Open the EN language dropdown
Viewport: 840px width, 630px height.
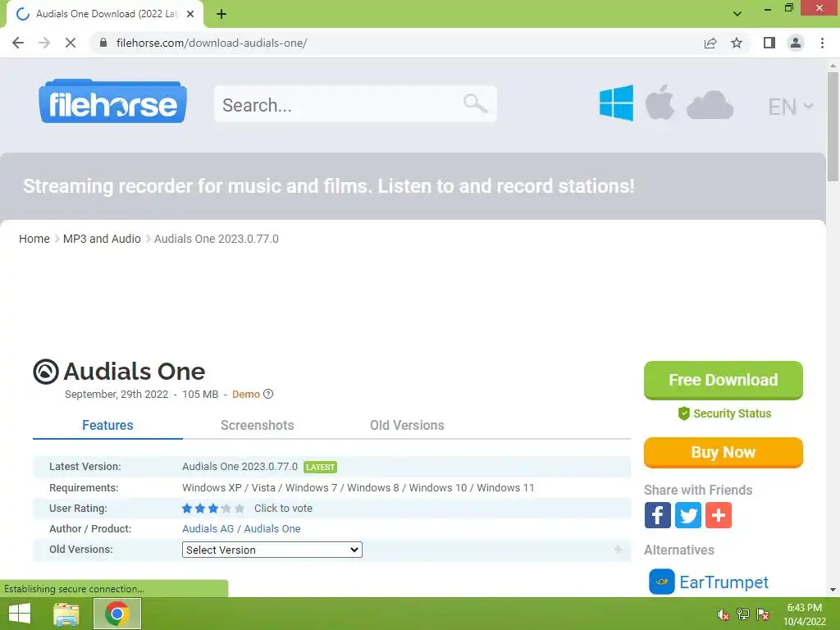[790, 107]
